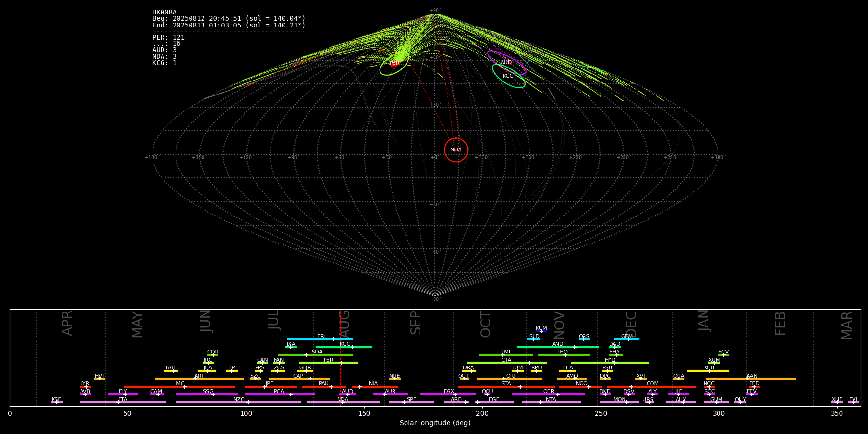Click the KCG radiant label on sky map

click(508, 76)
